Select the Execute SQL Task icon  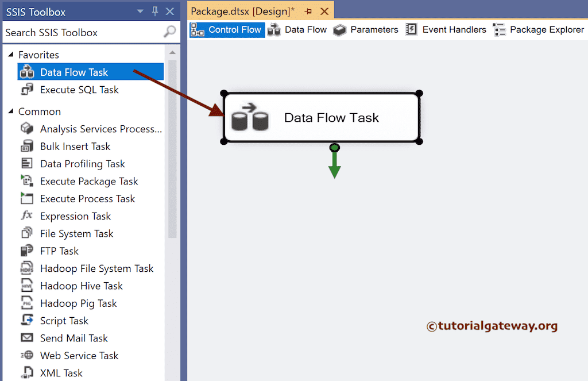[x=28, y=90]
